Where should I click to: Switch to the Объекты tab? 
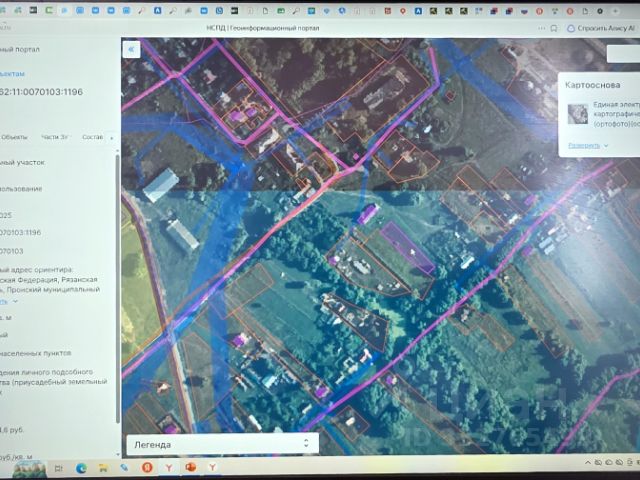tap(14, 137)
